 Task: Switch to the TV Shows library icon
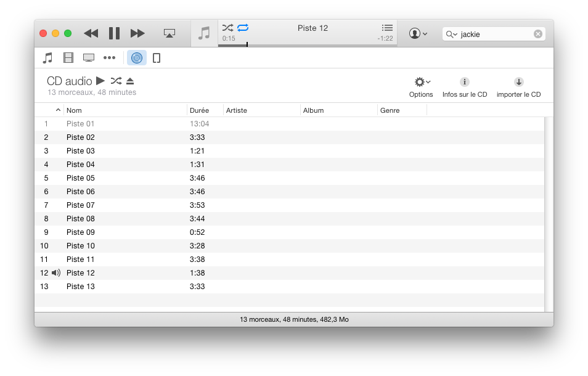coord(89,58)
